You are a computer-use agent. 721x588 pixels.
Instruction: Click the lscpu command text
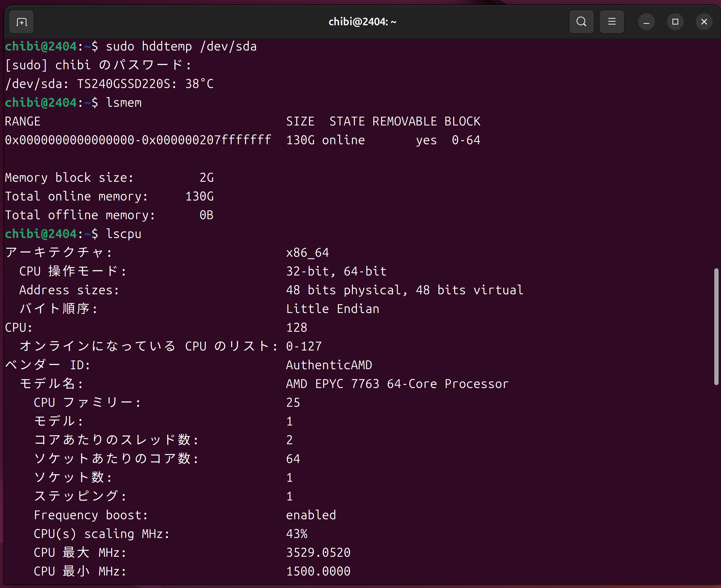point(124,234)
